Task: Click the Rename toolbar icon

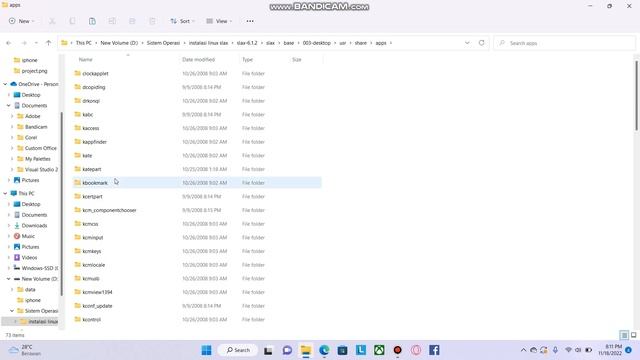Action: [112, 21]
